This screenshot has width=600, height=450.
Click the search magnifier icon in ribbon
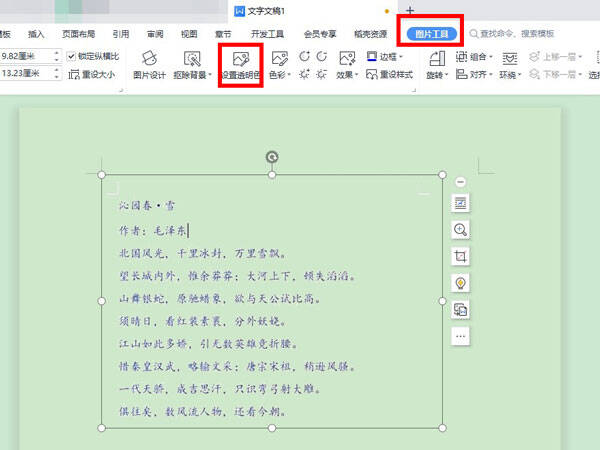pos(474,34)
